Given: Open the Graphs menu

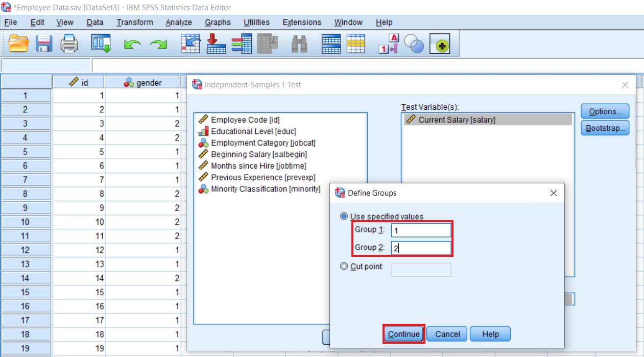Looking at the screenshot, I should tap(218, 22).
